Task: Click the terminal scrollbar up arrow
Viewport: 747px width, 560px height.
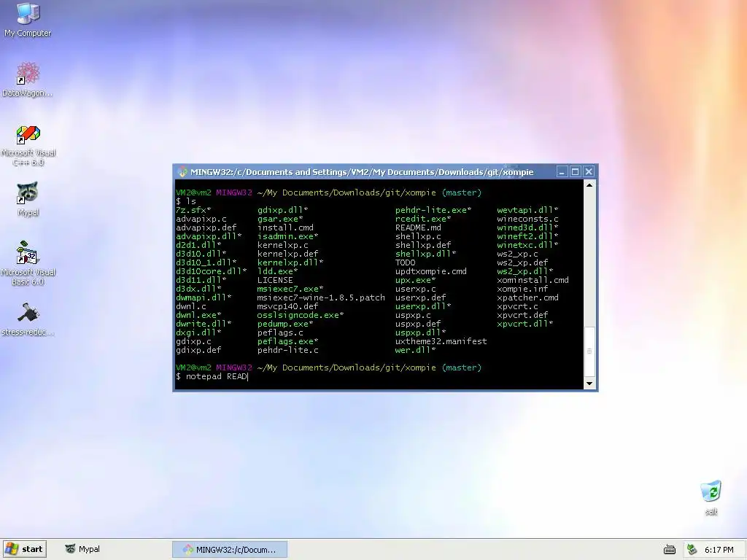Action: 589,185
